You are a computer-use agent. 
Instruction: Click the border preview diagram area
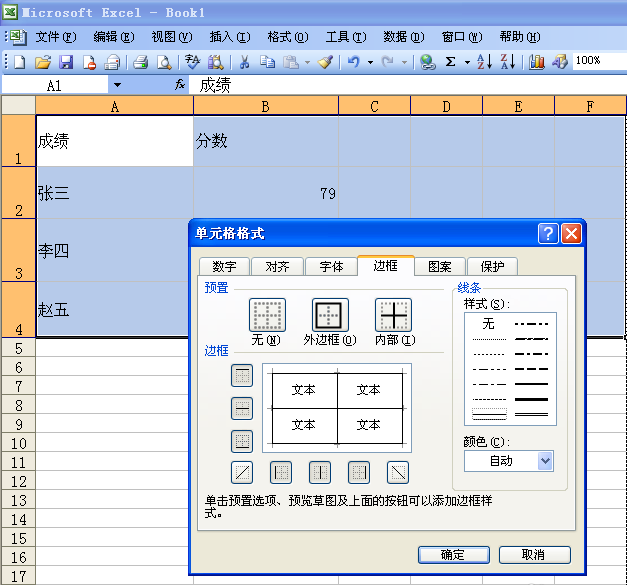point(337,408)
